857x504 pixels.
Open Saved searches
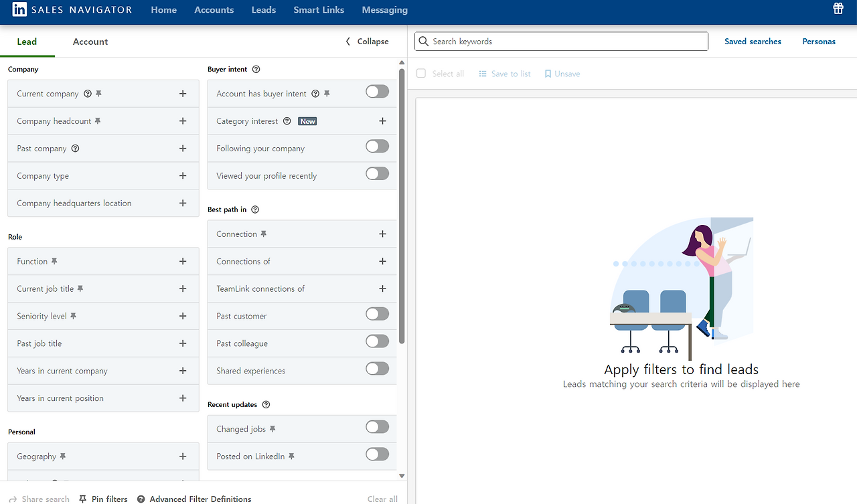click(753, 41)
